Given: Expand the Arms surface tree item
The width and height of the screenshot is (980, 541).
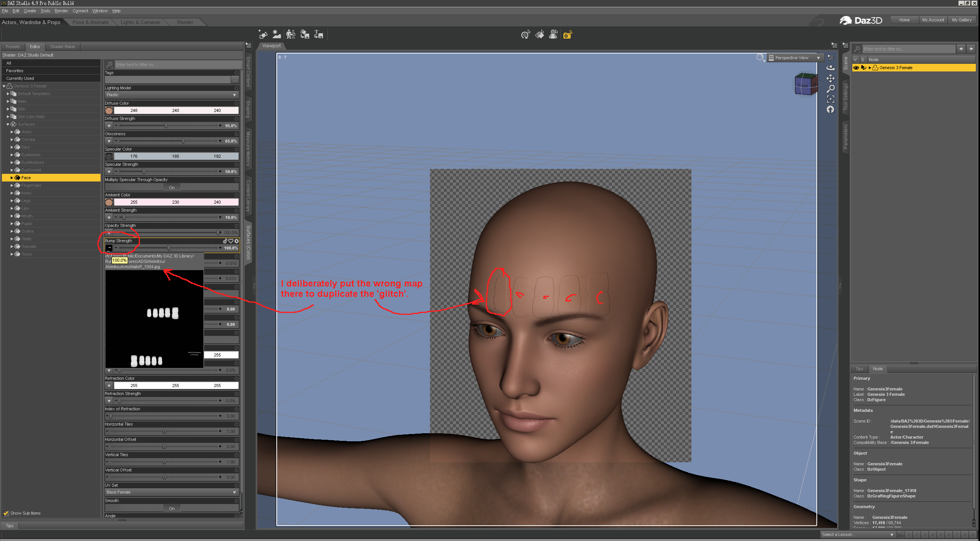Looking at the screenshot, I should (12, 132).
